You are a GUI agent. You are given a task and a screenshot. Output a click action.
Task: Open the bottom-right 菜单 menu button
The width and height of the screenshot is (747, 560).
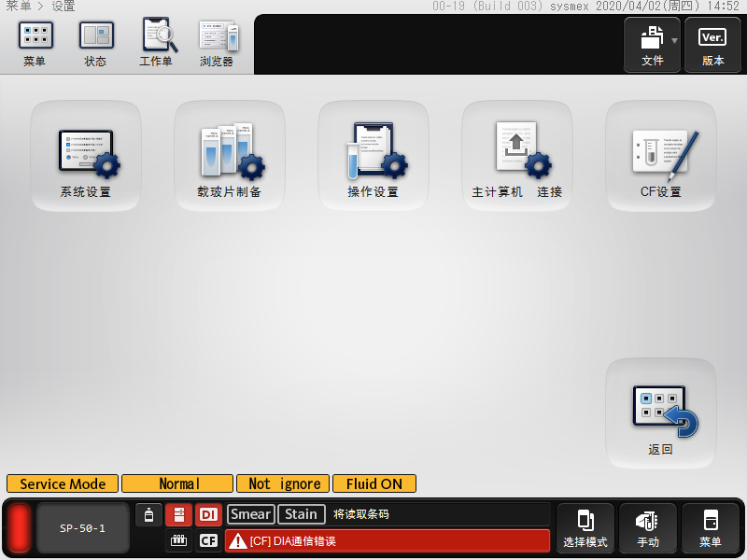coord(711,528)
